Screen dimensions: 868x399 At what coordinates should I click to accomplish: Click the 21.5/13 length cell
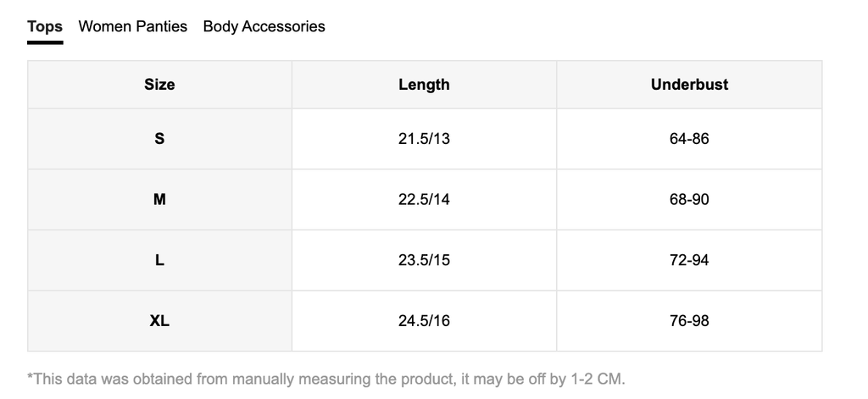pyautogui.click(x=424, y=139)
